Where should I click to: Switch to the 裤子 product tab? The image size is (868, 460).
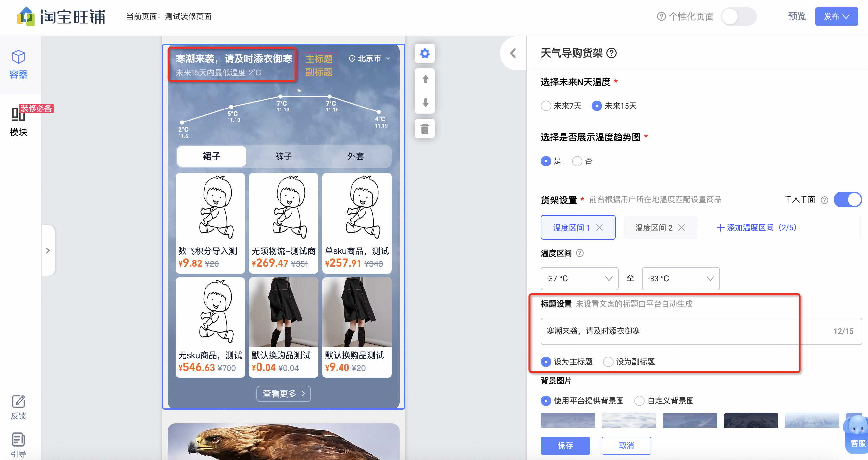(283, 156)
